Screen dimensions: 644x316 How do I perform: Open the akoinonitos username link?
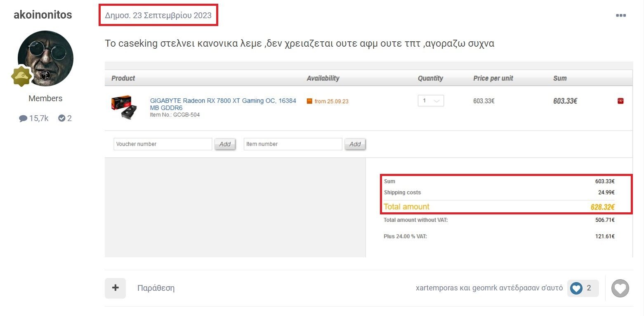43,15
